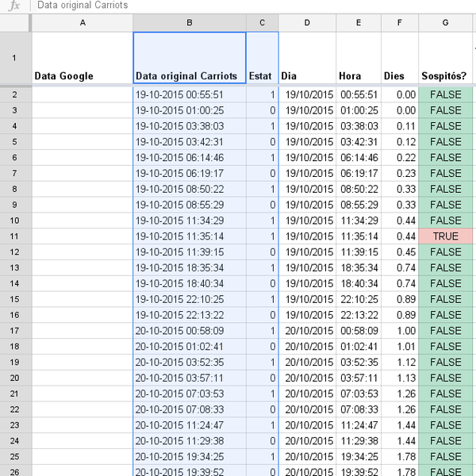Image resolution: width=476 pixels, height=476 pixels.
Task: Click the 'Estat' header cell
Action: (x=262, y=59)
